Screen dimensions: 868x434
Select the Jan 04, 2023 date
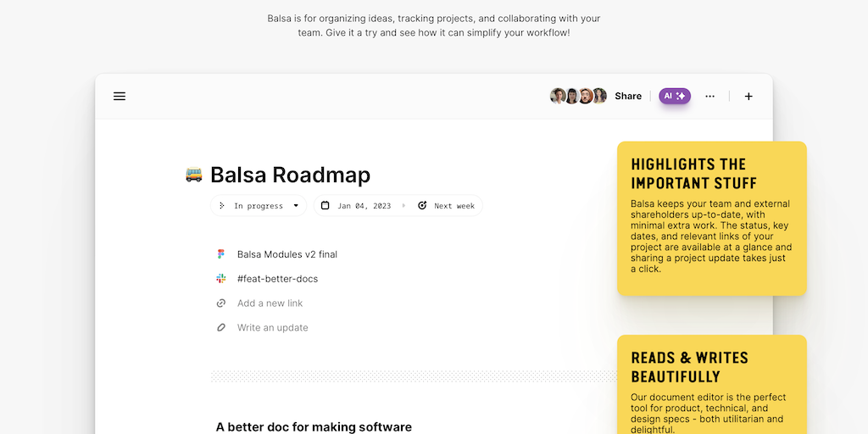click(364, 206)
